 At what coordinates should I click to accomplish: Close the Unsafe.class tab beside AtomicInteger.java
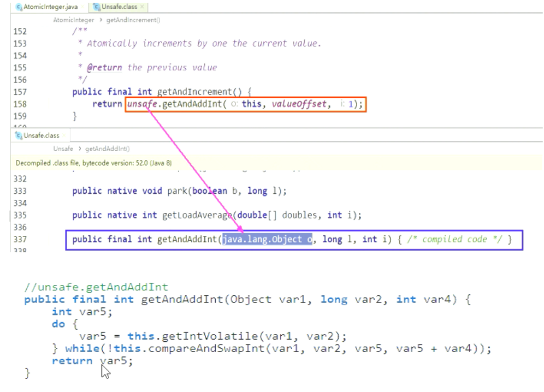coord(142,7)
